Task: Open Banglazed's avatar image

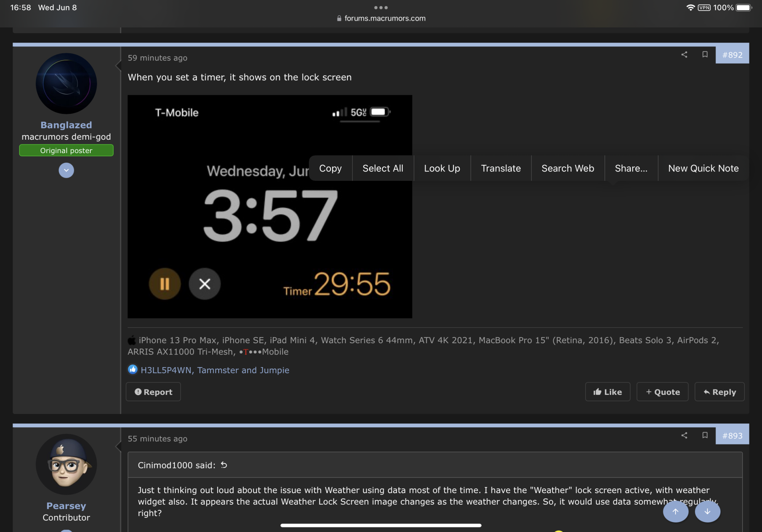Action: click(66, 83)
